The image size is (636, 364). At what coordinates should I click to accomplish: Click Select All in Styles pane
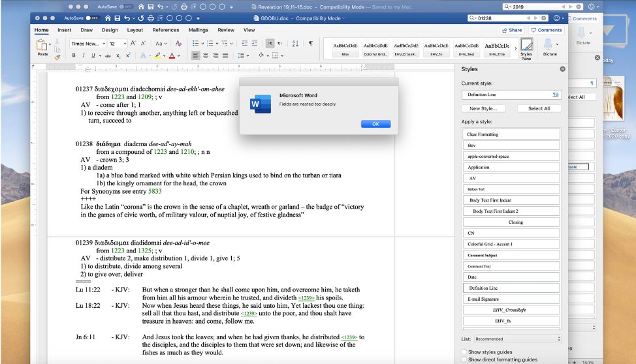click(x=539, y=109)
